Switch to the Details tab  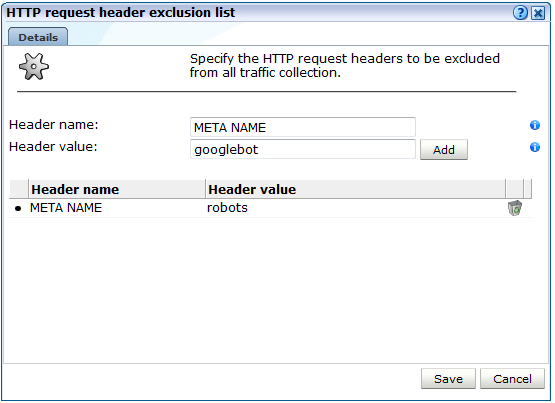tap(38, 37)
